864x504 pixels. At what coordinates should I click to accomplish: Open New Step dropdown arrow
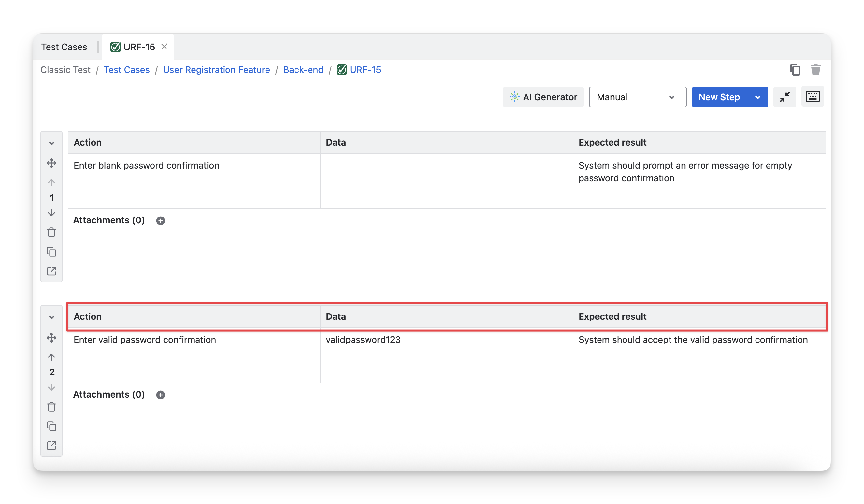(757, 97)
